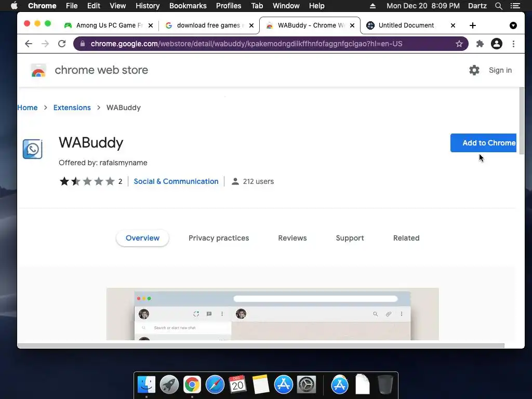Open the Related tab
Image resolution: width=532 pixels, height=399 pixels.
point(406,238)
